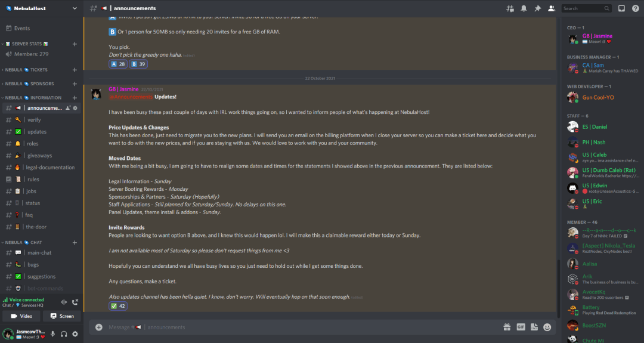Show pinned messages
Image resolution: width=644 pixels, height=343 pixels.
click(x=537, y=8)
